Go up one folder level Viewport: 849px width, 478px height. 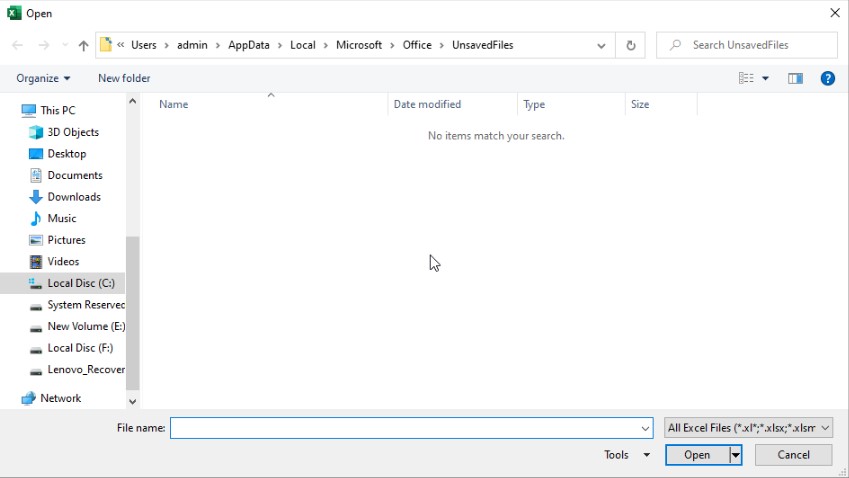click(x=83, y=45)
